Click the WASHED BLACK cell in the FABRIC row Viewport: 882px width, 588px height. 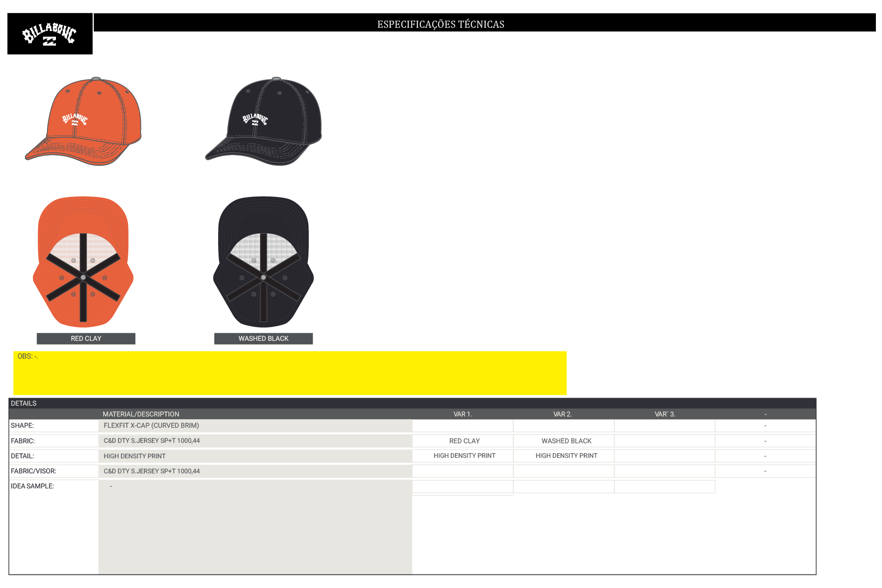(x=564, y=441)
